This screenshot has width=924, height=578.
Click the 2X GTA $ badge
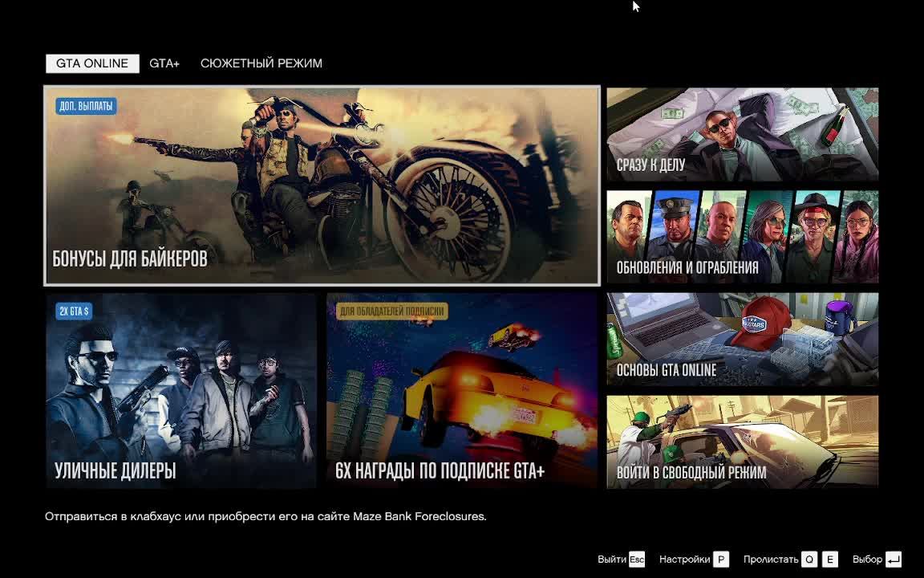(74, 311)
